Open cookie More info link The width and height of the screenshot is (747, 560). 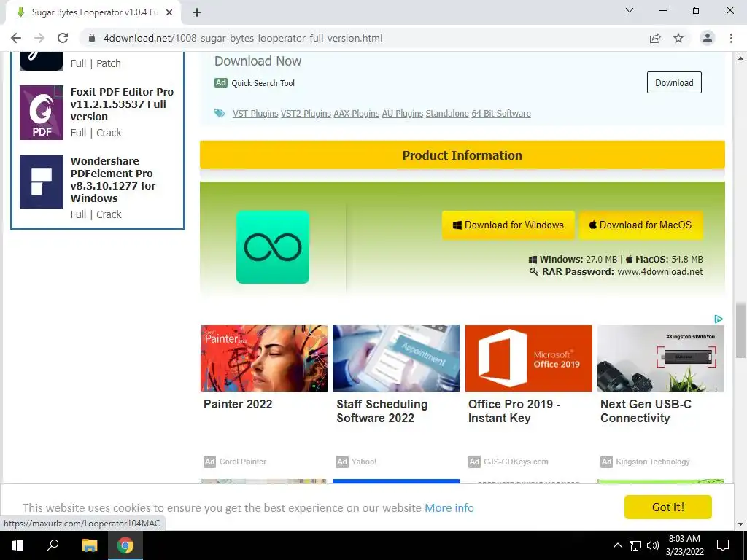(x=449, y=507)
